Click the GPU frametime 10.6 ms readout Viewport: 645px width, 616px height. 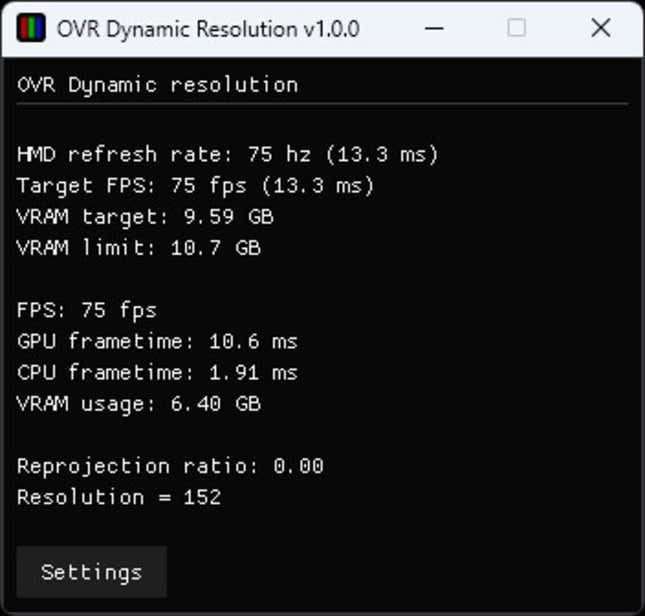pos(158,342)
